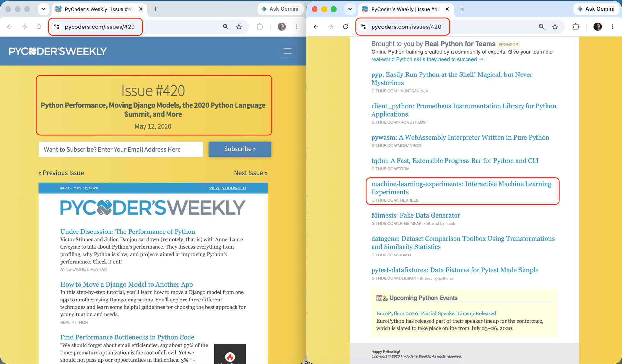The image size is (622, 364).
Task: Open site info icon in left window address bar
Action: (57, 27)
